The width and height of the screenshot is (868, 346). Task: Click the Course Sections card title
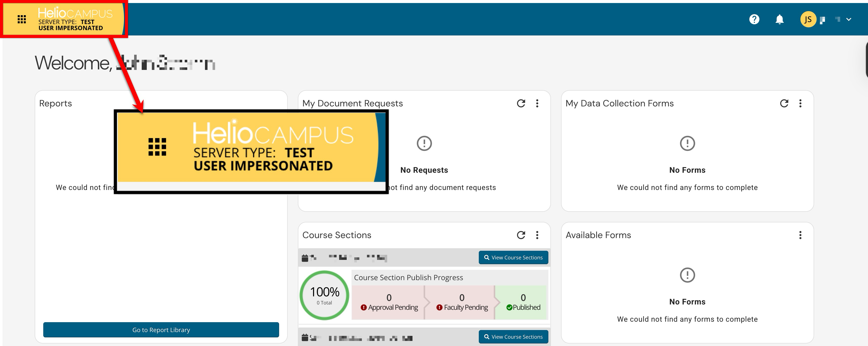click(x=337, y=235)
